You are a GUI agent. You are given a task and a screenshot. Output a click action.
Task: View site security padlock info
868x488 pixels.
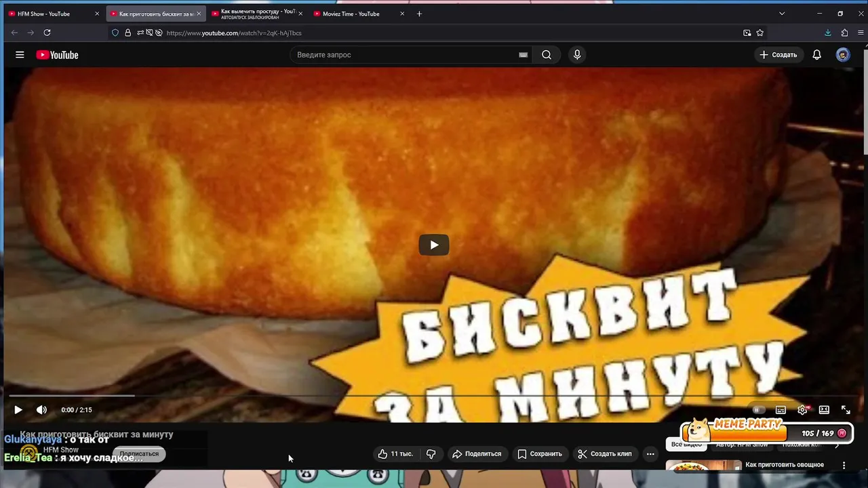[127, 33]
